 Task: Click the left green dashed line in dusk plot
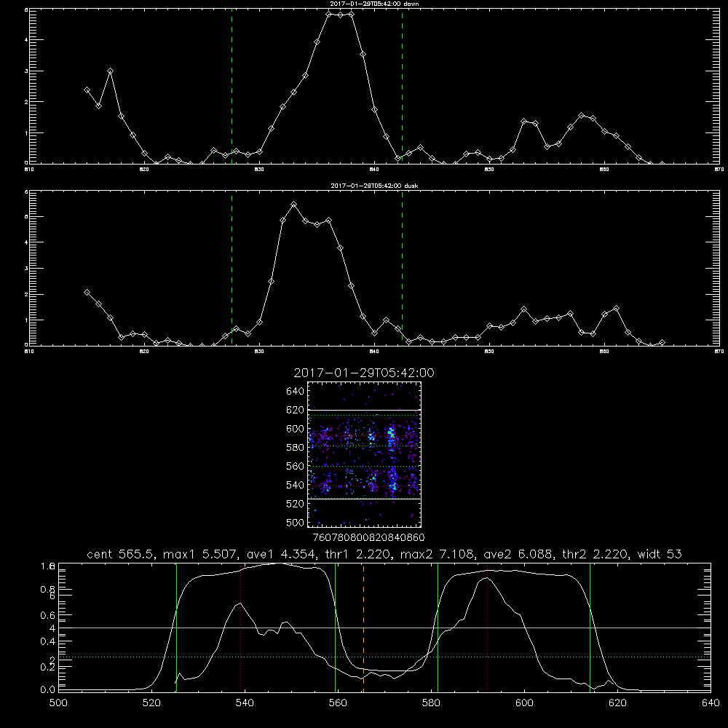232,268
